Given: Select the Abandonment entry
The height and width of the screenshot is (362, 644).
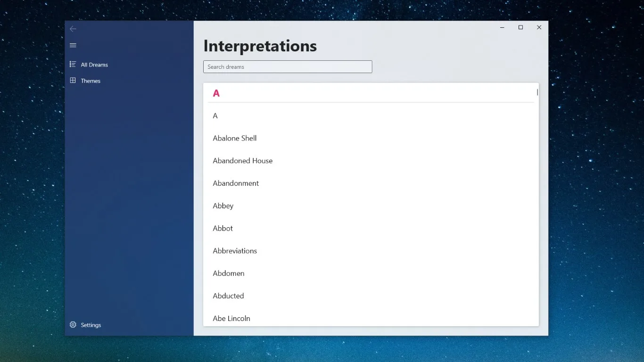Looking at the screenshot, I should coord(371,183).
